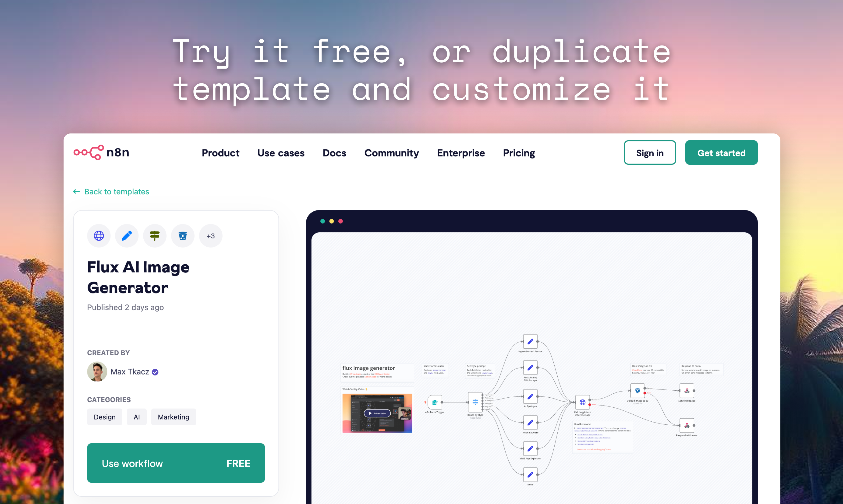
Task: Click the globe HTTP Request icon in the sidebar card
Action: coord(99,236)
